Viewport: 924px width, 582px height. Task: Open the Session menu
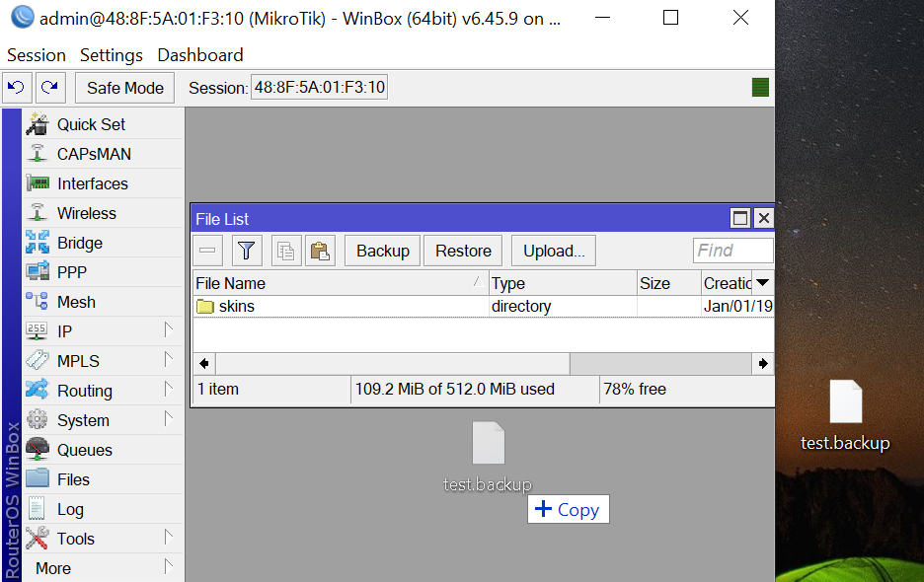(x=36, y=55)
